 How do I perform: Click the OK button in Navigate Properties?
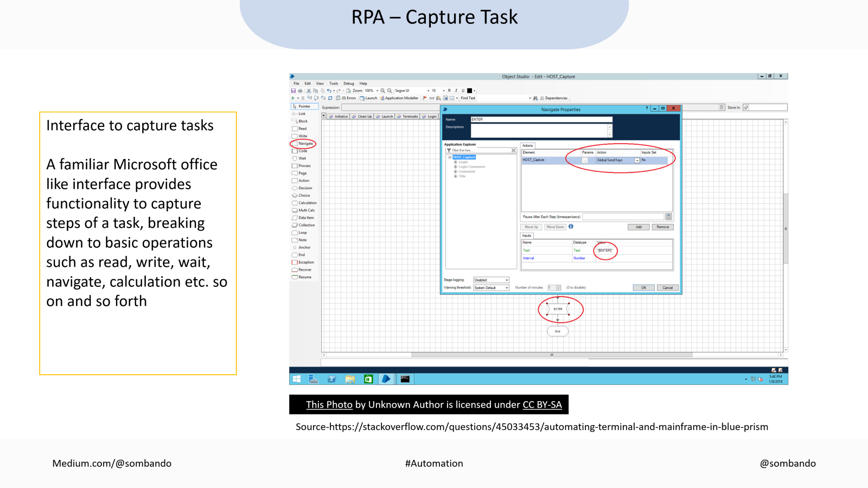point(643,288)
